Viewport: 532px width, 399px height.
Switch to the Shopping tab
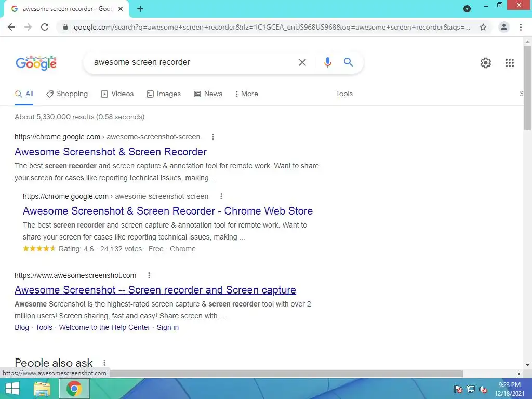click(x=67, y=94)
